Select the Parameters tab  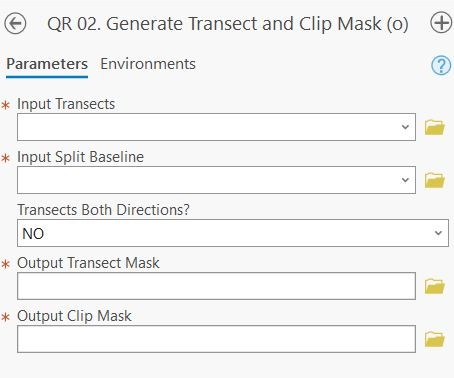[x=47, y=64]
